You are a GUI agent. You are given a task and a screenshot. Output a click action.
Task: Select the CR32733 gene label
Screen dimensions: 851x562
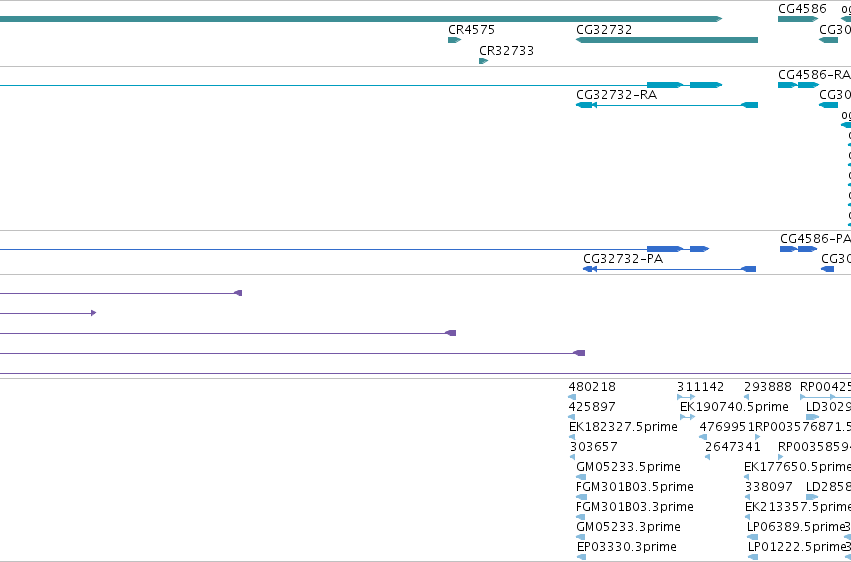coord(506,51)
